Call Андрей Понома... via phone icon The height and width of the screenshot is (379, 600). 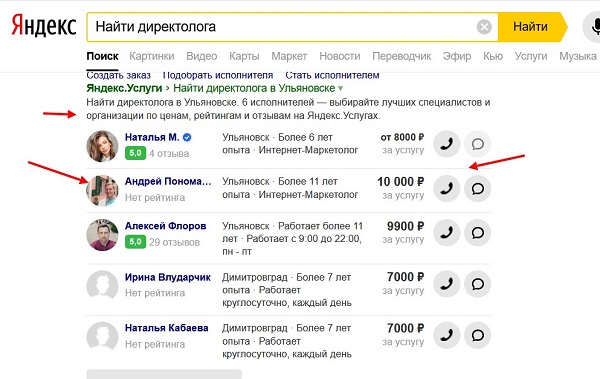[447, 188]
